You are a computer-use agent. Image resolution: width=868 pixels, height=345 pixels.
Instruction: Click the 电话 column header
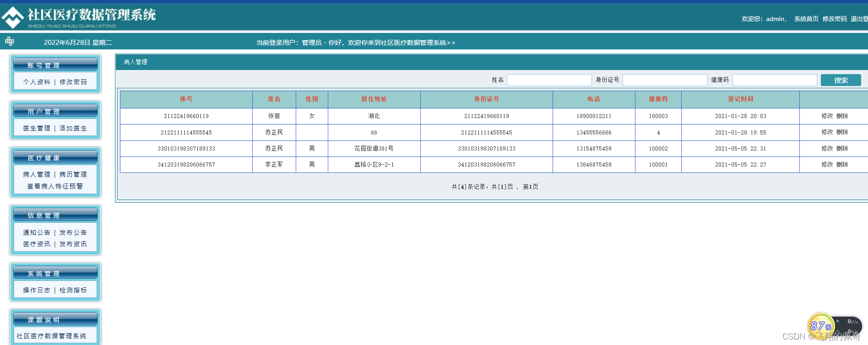(594, 99)
